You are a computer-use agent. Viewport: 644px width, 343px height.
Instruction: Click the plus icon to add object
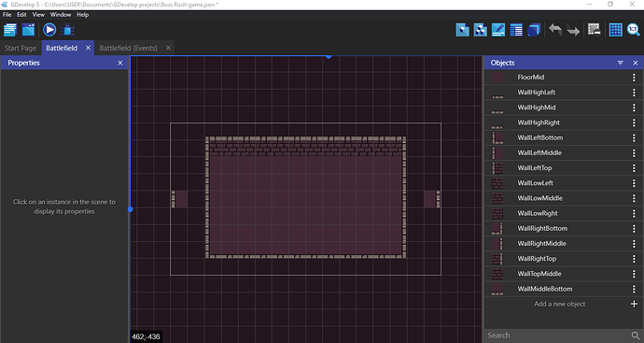pos(634,304)
